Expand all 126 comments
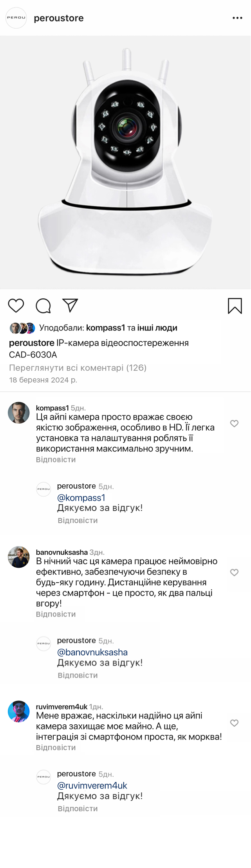The image size is (251, 868). [78, 368]
